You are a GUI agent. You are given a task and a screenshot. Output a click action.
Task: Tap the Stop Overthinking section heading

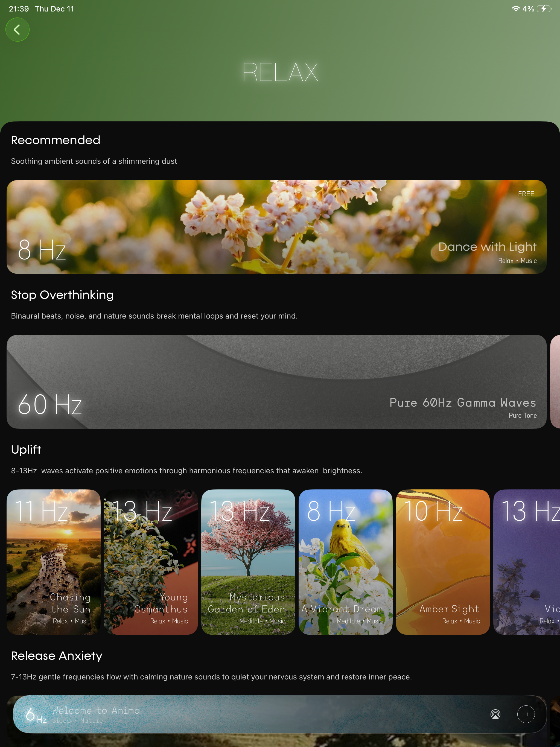pos(62,295)
